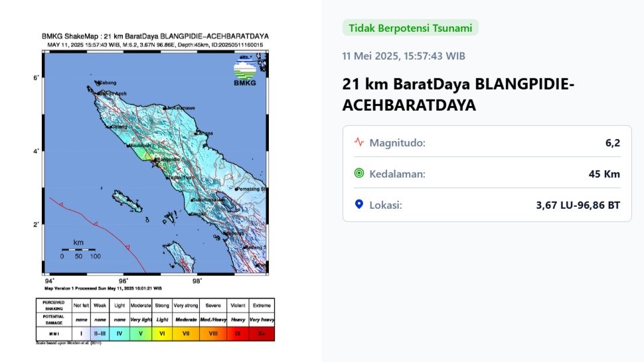The image size is (644, 362).
Task: Click the earthquake timestamp 11 Mei 2025
Action: pyautogui.click(x=404, y=56)
